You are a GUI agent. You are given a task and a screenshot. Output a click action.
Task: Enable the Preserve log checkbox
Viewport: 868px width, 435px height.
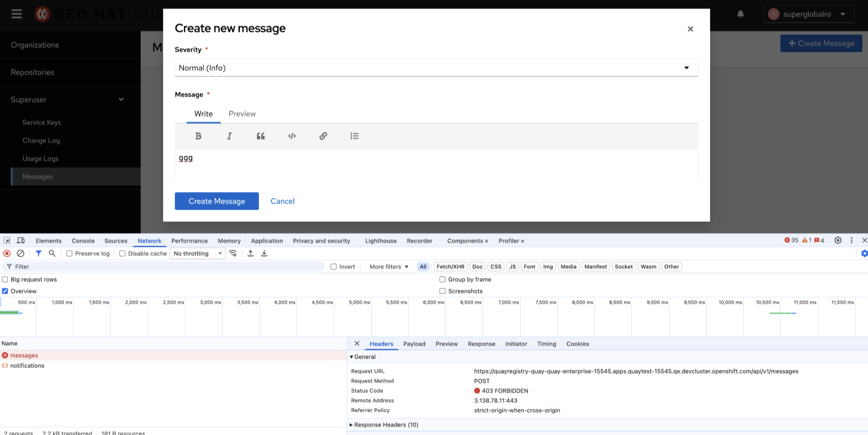[x=69, y=253]
